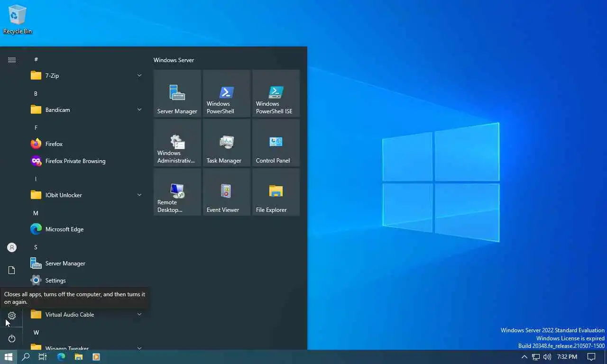
Task: Click the '#' letter header
Action: point(36,60)
